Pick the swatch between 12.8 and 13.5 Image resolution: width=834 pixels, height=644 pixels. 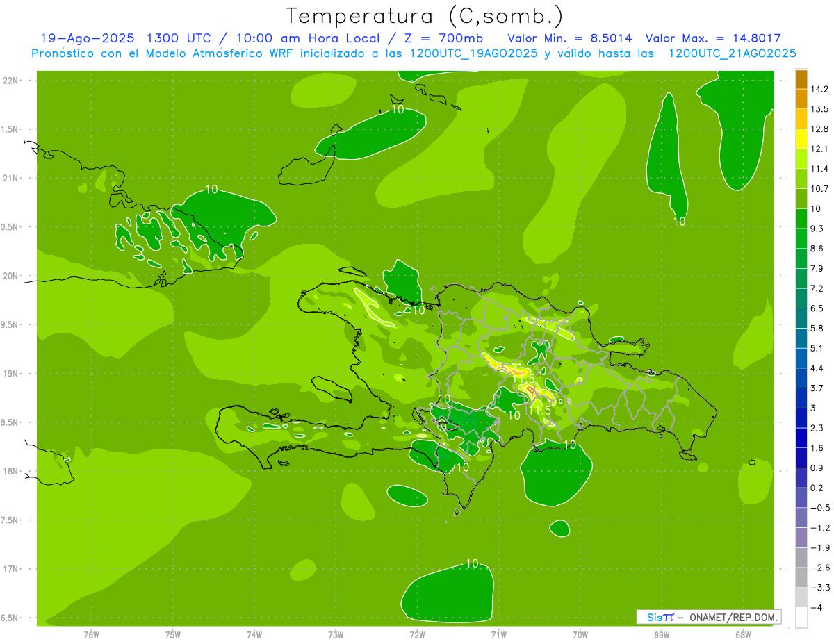[801, 118]
